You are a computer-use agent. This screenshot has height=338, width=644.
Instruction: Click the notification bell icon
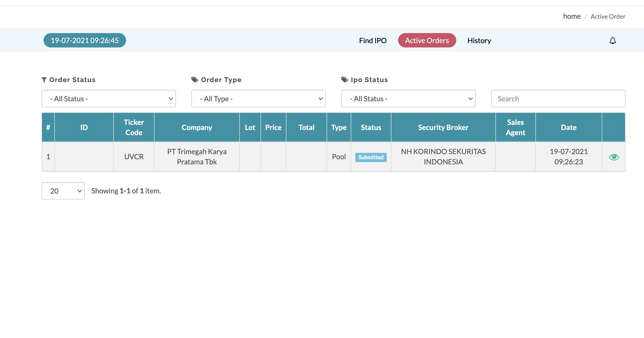coord(612,41)
